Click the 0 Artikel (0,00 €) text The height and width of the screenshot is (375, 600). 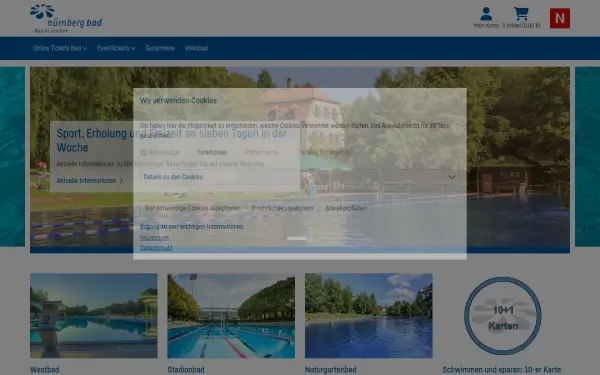coord(521,26)
